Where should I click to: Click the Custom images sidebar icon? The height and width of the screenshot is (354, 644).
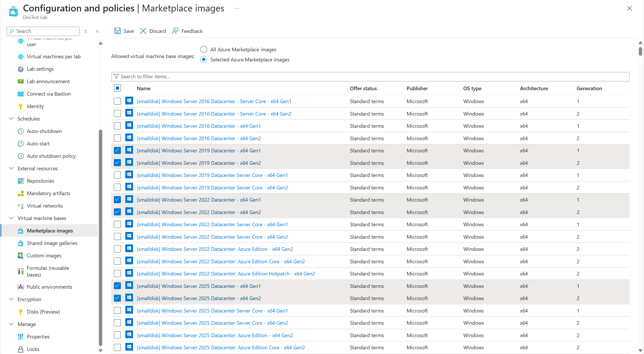click(20, 256)
